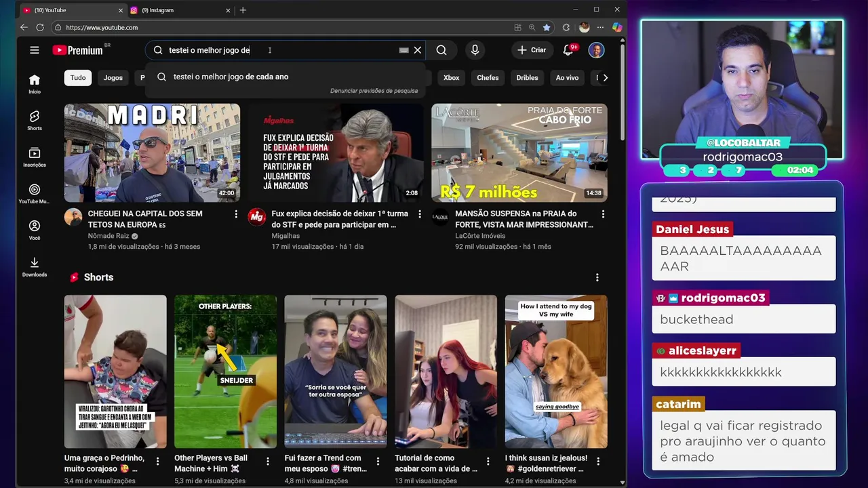
Task: Open the MADRI video thumbnail
Action: pyautogui.click(x=152, y=152)
